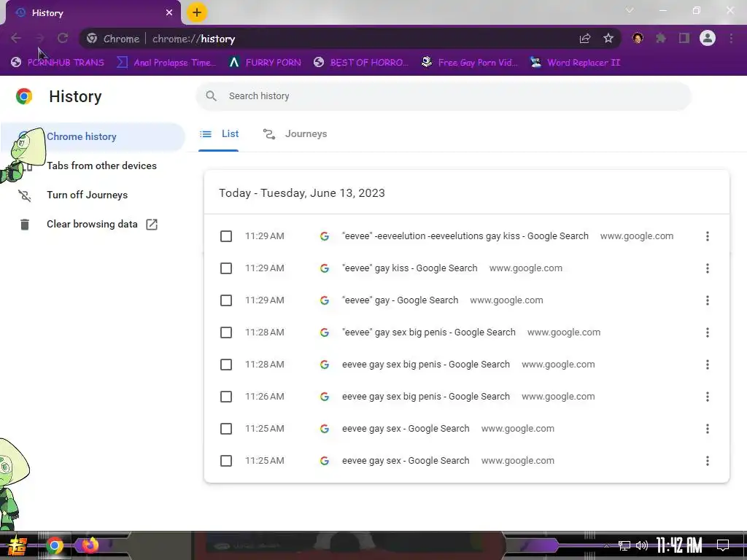Open the "eevee" gay - Google Search link
The height and width of the screenshot is (560, 747).
400,300
